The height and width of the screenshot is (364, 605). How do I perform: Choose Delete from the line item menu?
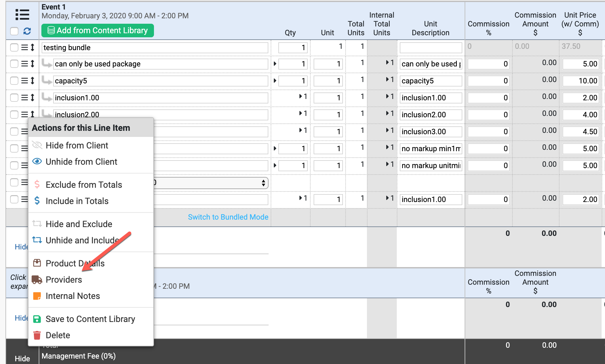tap(91, 335)
